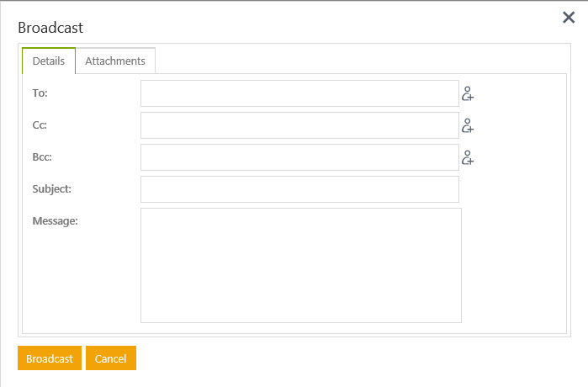Image resolution: width=588 pixels, height=387 pixels.
Task: Click the "Message:" field label
Action: pos(55,221)
